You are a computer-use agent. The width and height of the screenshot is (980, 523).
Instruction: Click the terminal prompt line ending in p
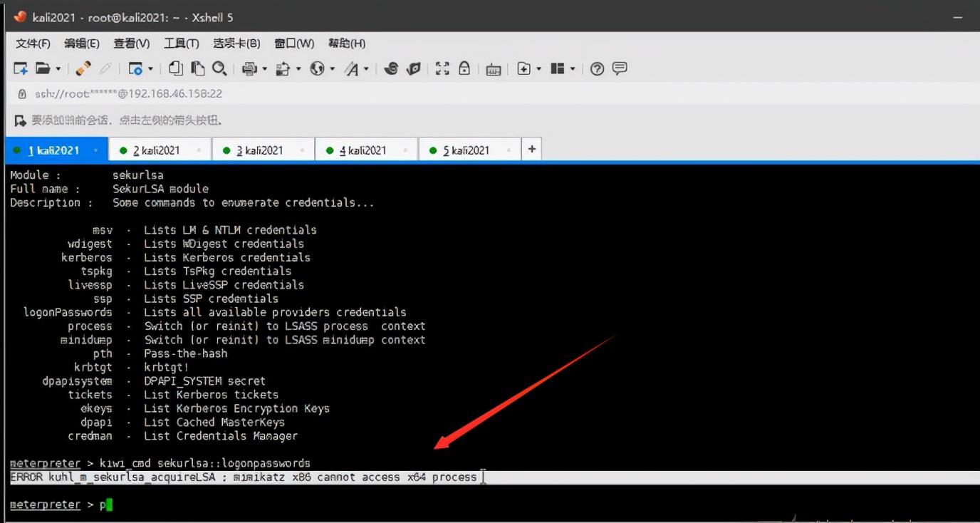click(61, 504)
